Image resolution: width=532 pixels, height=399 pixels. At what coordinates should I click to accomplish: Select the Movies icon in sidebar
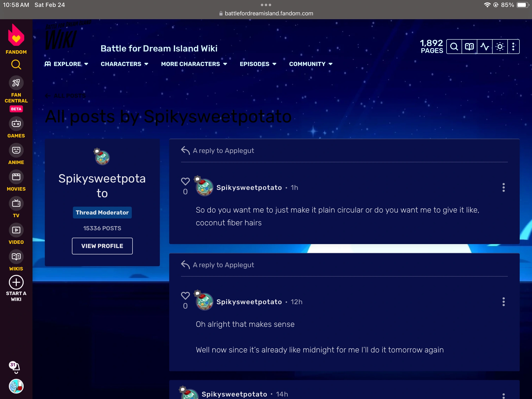click(16, 177)
